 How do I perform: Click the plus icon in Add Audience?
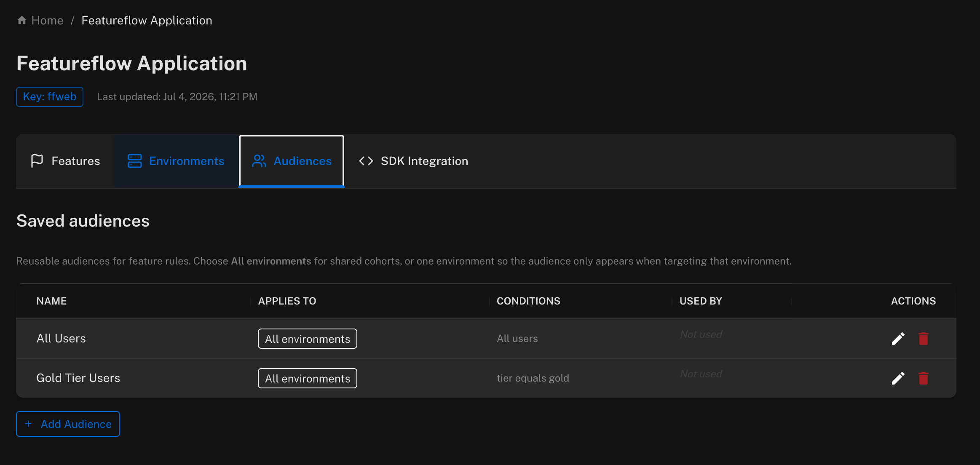tap(28, 424)
